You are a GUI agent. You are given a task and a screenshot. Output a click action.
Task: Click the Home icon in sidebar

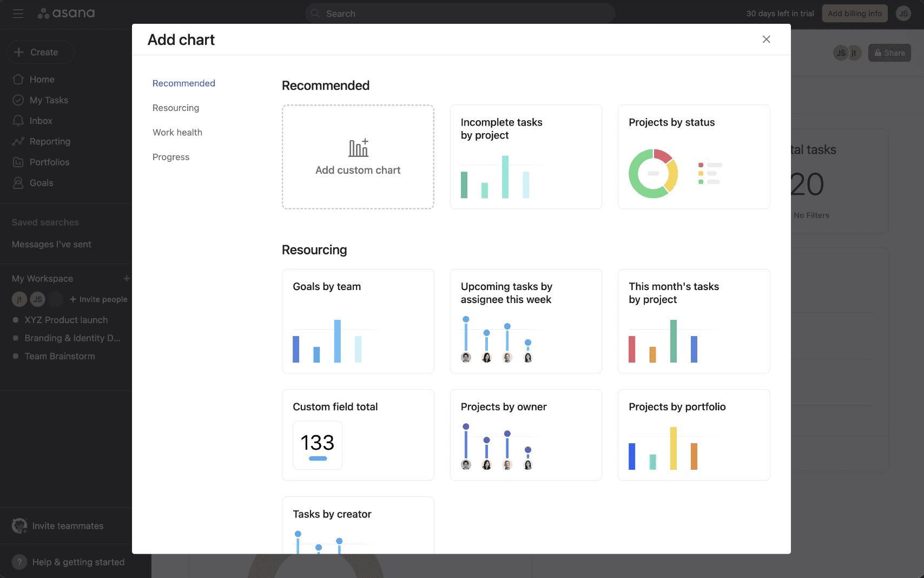point(18,79)
